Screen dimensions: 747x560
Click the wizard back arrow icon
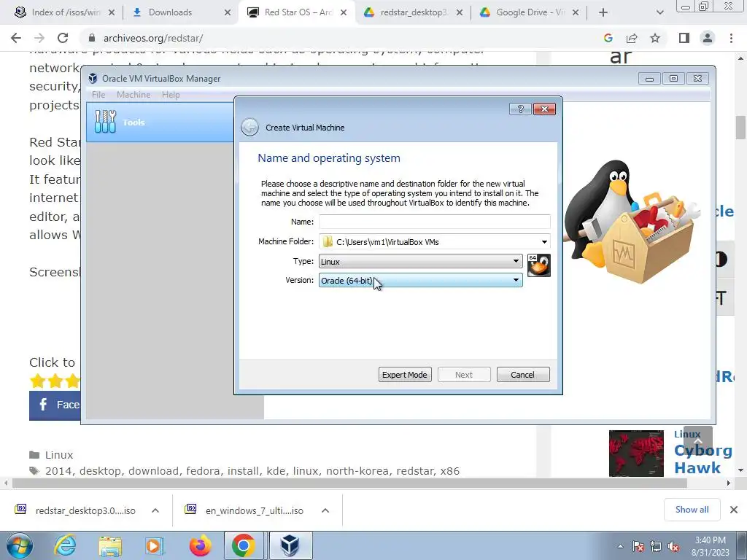pyautogui.click(x=249, y=128)
